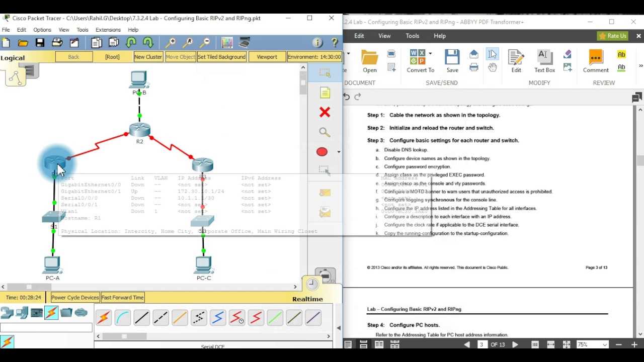Image resolution: width=644 pixels, height=362 pixels.
Task: Open the File menu in Packet Tracer
Action: tap(6, 30)
